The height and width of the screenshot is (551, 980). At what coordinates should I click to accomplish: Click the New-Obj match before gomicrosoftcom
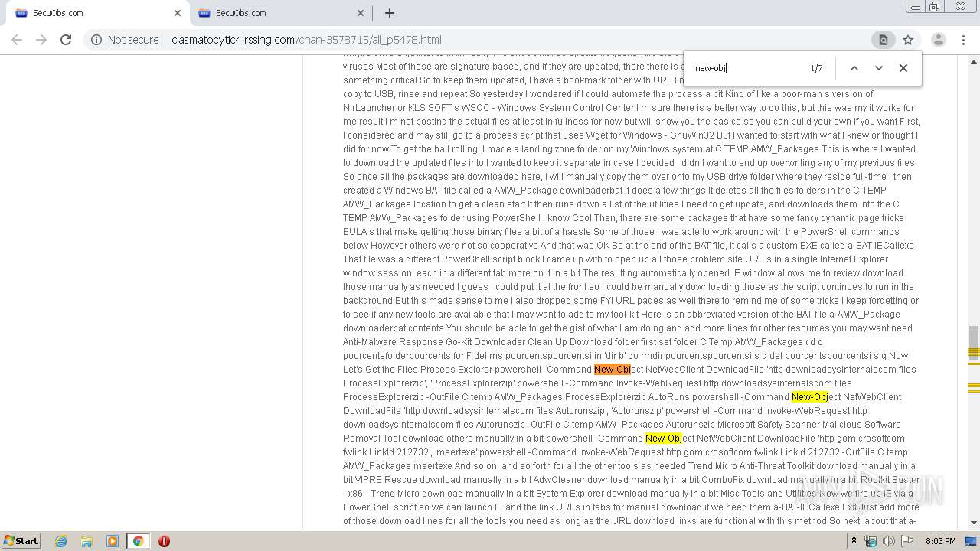(x=663, y=439)
